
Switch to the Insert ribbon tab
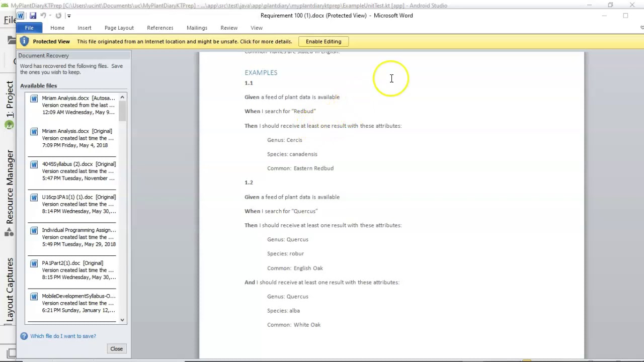coord(85,28)
